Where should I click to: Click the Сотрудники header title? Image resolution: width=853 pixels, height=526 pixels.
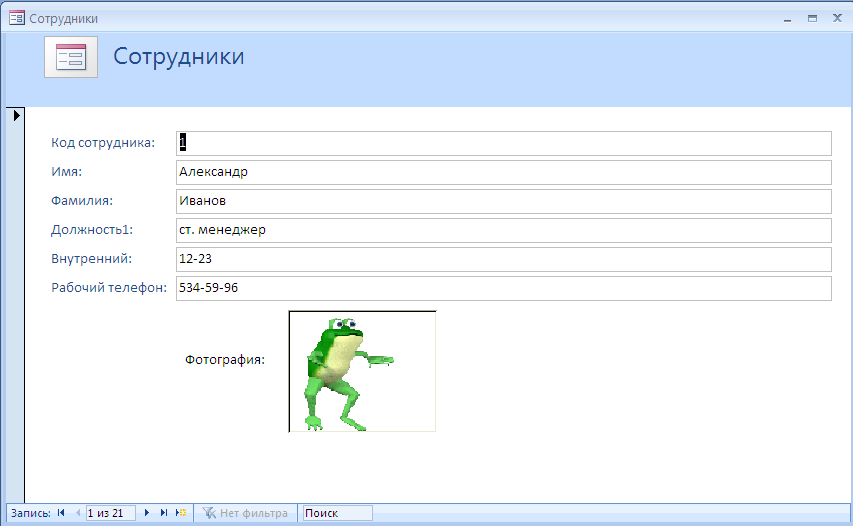tap(178, 57)
